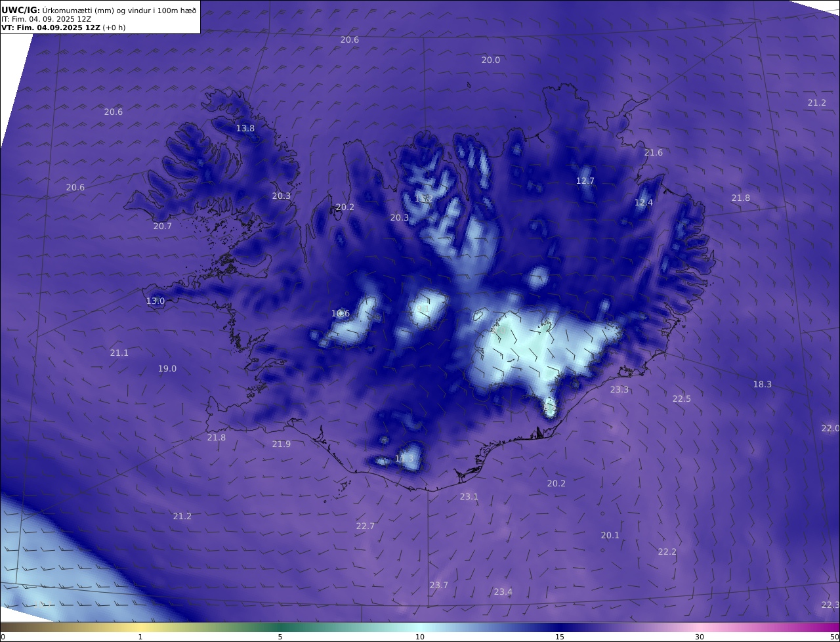Screen dimensions: 840x642
Task: Select the 20.0 value label
Action: point(491,60)
